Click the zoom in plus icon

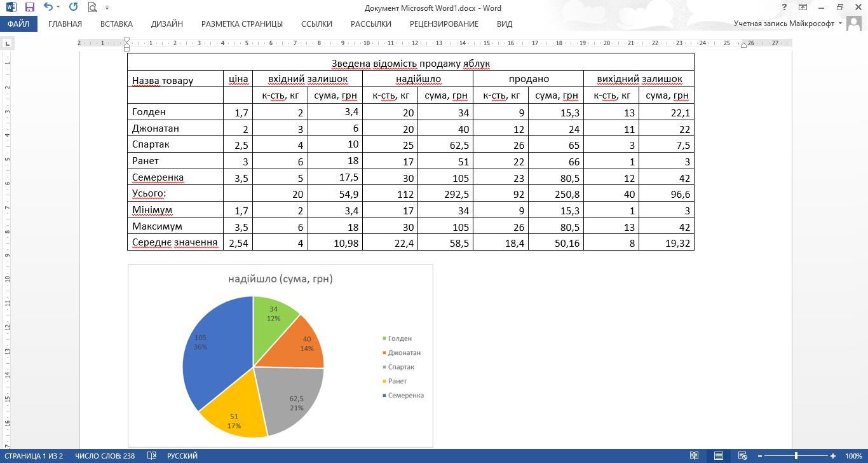pos(833,456)
